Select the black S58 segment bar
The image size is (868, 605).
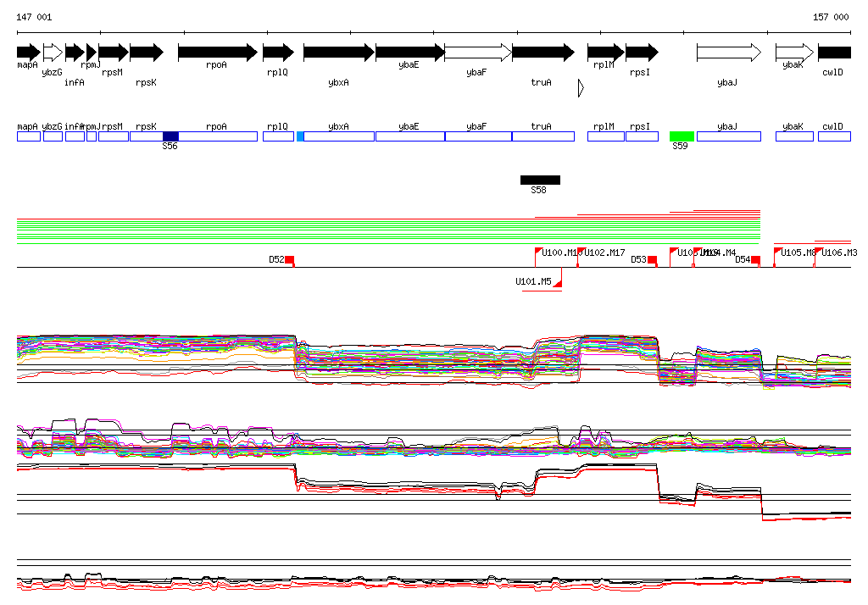point(540,180)
